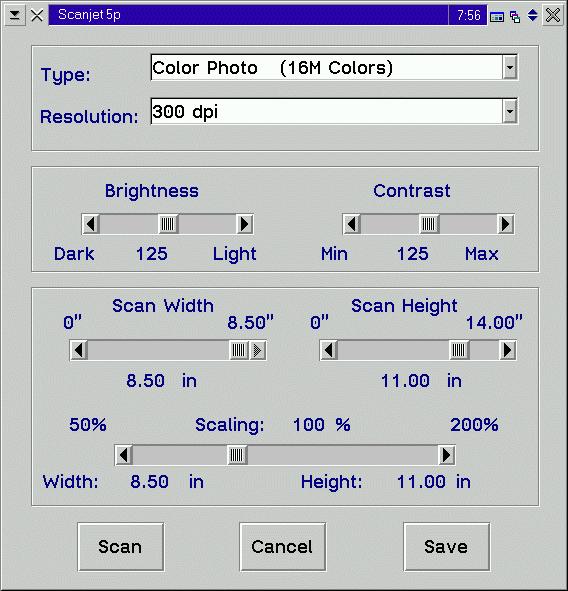
Task: Click the Brightness slider thumb
Action: (168, 224)
